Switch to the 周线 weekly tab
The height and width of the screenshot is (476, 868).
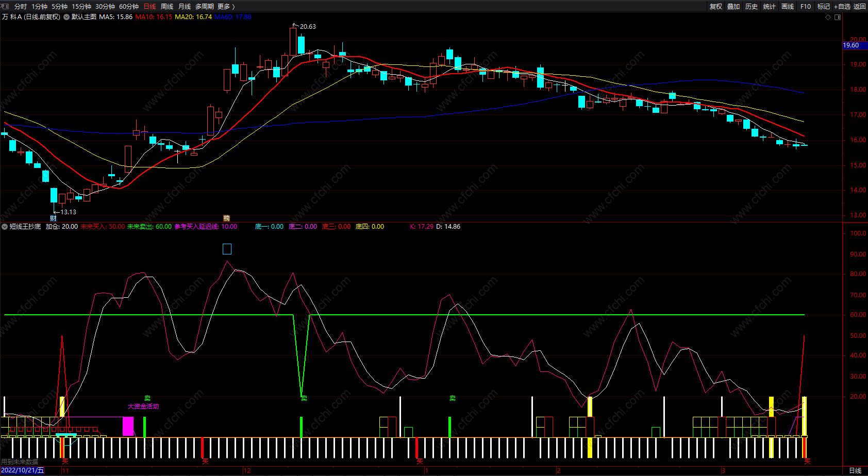click(167, 6)
